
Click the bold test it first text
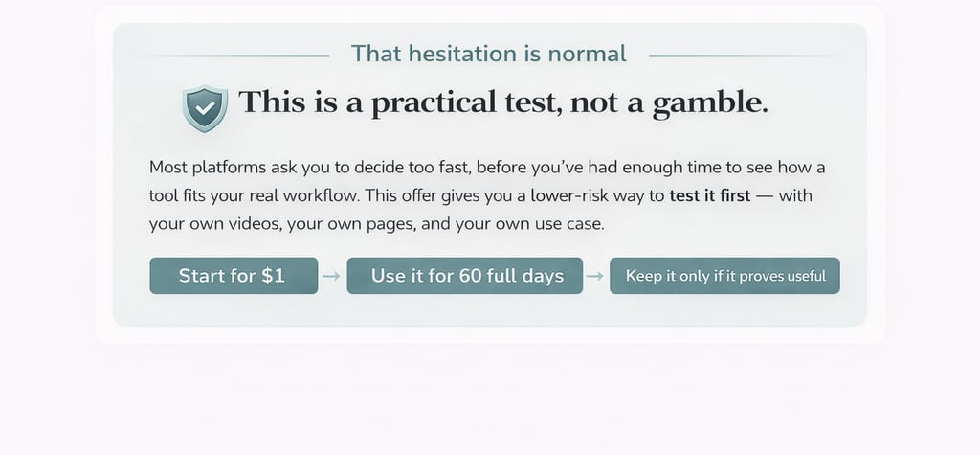point(710,196)
